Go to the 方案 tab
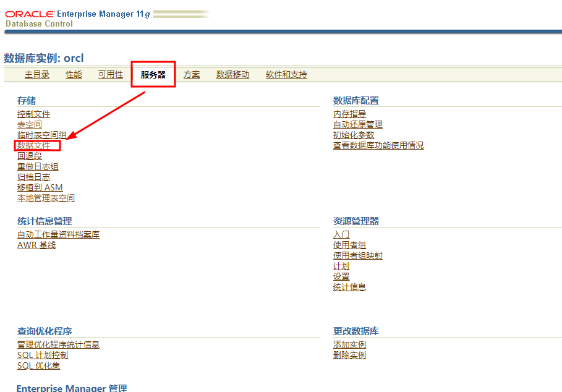562x392 pixels. pyautogui.click(x=192, y=75)
